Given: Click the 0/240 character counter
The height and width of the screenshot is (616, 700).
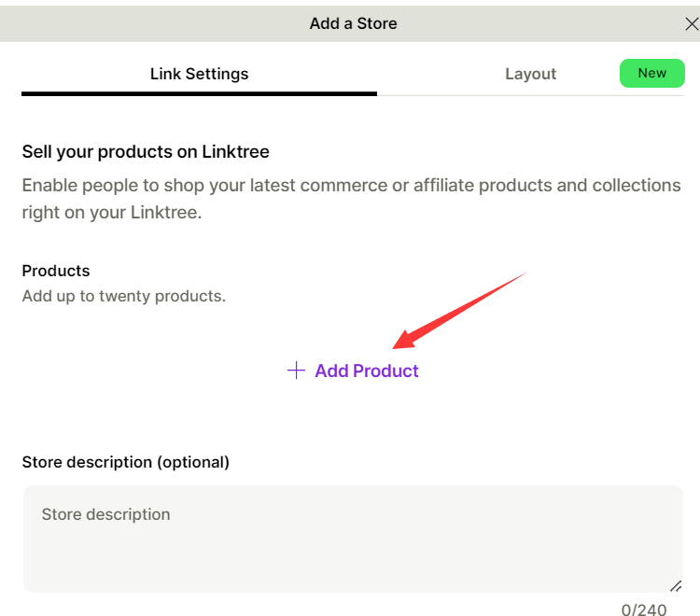Looking at the screenshot, I should pos(644,609).
